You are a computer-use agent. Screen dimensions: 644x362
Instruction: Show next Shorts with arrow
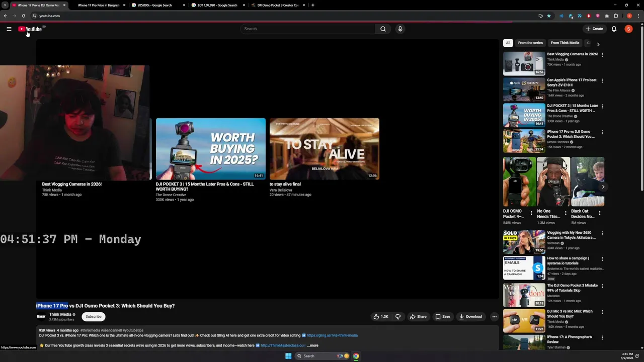click(x=603, y=187)
